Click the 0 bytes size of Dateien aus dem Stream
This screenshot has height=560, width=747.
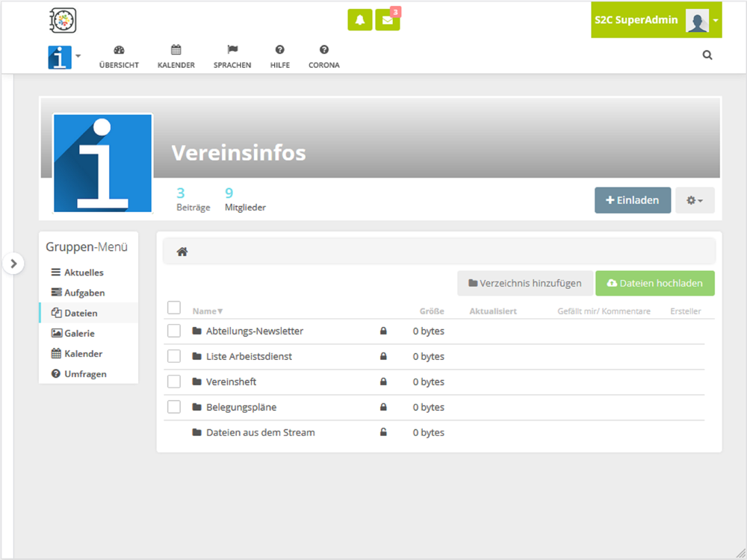click(428, 432)
